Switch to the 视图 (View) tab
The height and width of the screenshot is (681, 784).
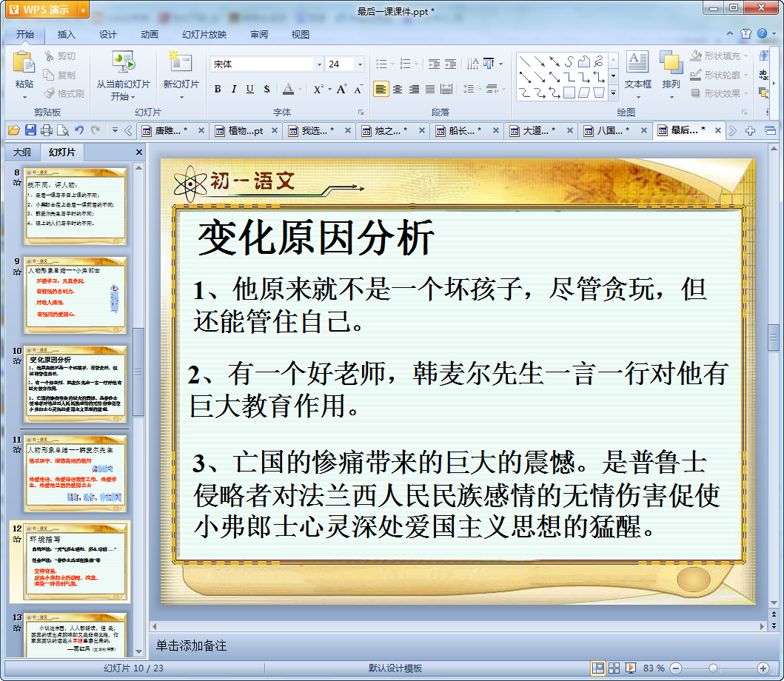tap(300, 35)
